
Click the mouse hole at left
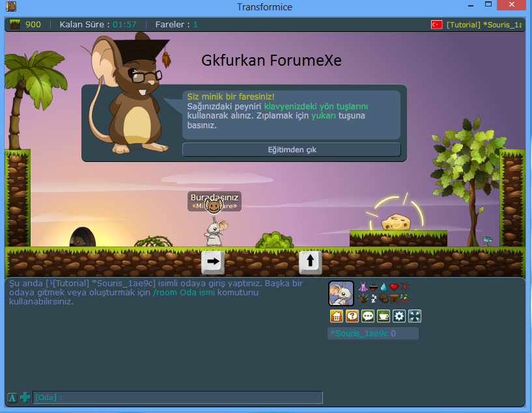(x=83, y=237)
